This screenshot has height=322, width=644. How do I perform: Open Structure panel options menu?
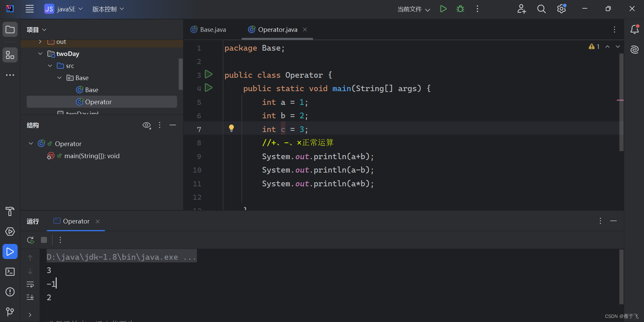pyautogui.click(x=160, y=125)
